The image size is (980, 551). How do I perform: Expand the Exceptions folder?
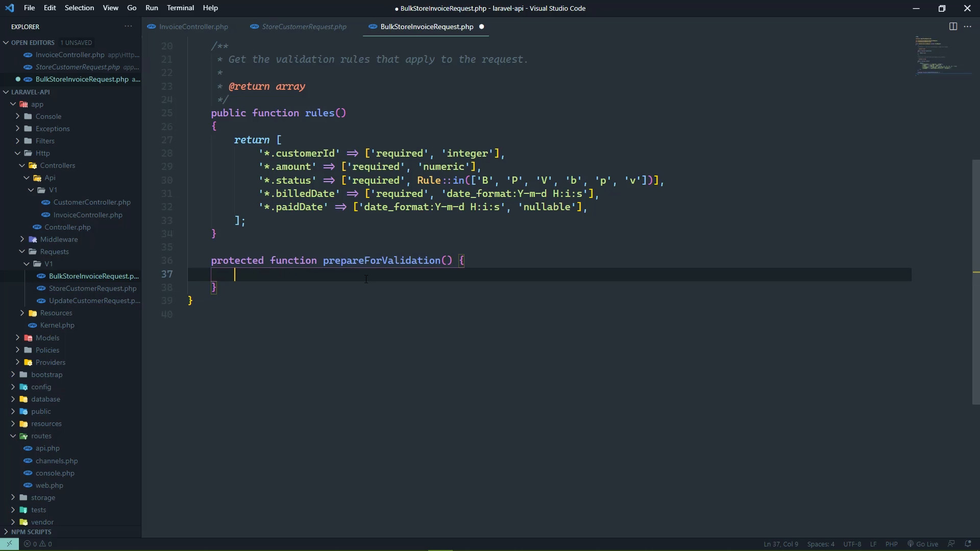click(17, 129)
